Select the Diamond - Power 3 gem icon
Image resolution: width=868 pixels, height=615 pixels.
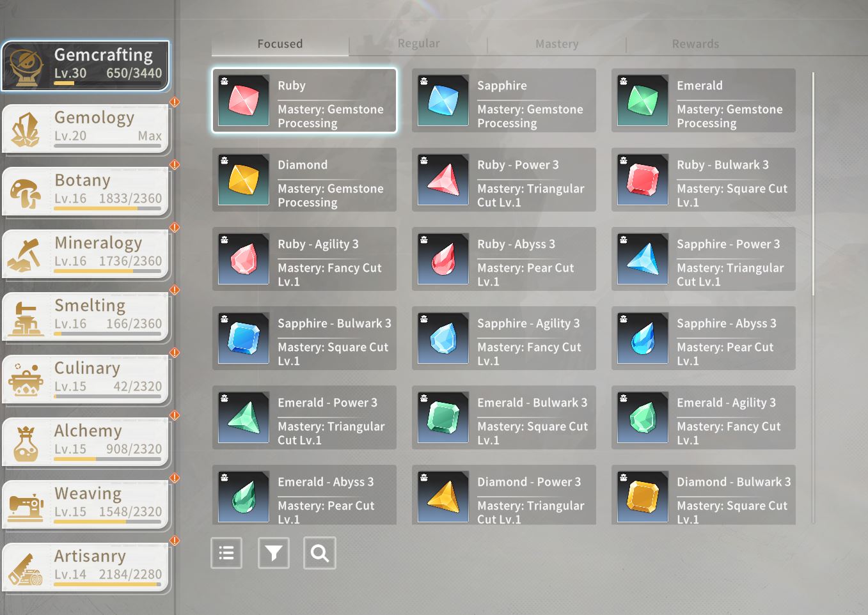pos(443,497)
